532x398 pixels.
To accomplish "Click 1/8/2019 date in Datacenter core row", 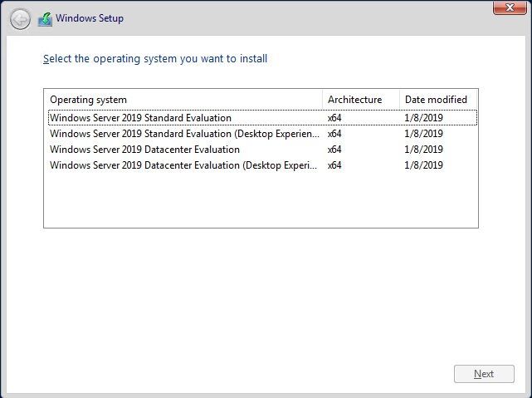I will pos(423,150).
